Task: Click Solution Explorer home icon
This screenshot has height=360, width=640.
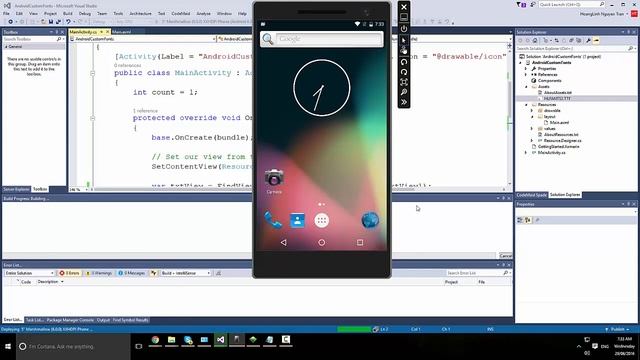Action: (535, 40)
